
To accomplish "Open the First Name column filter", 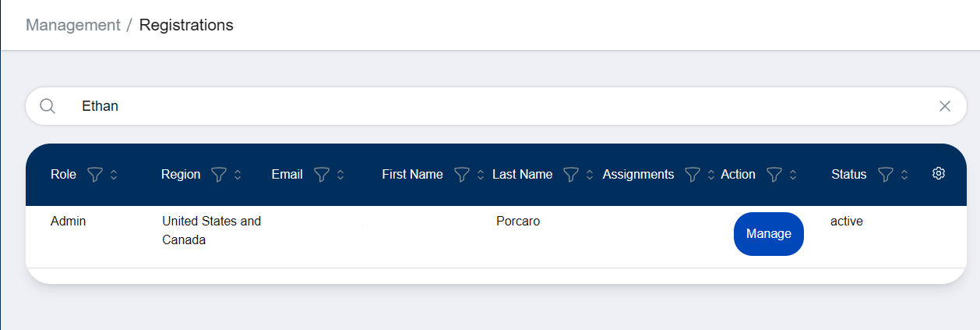I will (x=461, y=175).
